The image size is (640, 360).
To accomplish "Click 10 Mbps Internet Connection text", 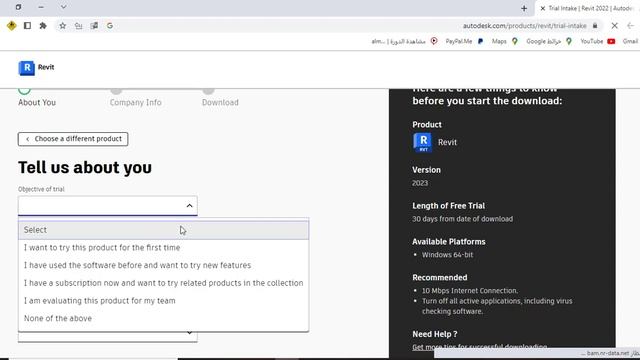I will [x=470, y=291].
